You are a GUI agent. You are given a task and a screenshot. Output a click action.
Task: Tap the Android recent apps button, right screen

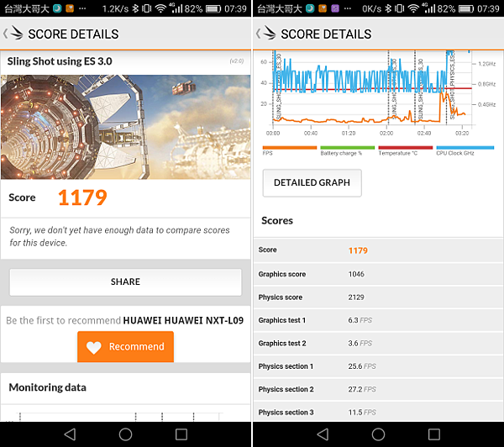pyautogui.click(x=434, y=434)
